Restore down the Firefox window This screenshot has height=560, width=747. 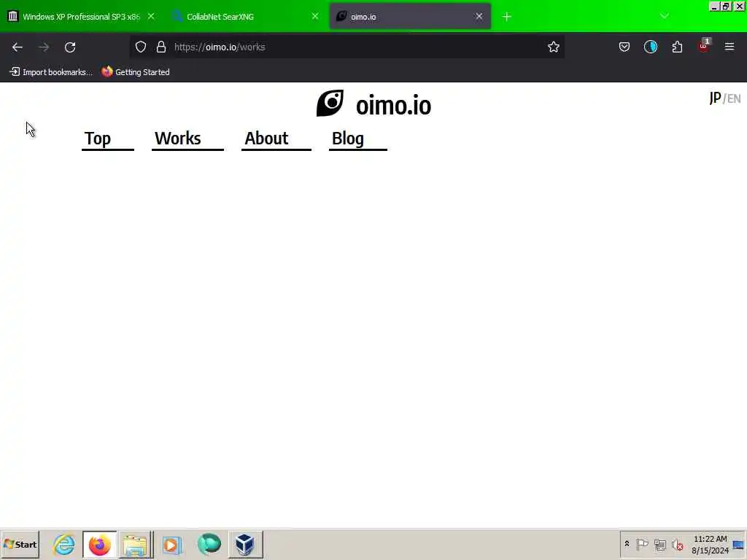(x=726, y=6)
